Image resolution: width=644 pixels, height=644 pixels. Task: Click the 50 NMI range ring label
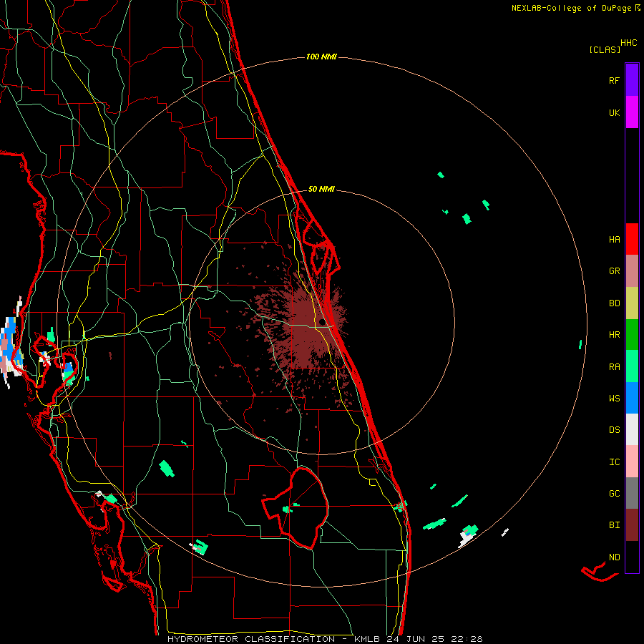point(321,189)
